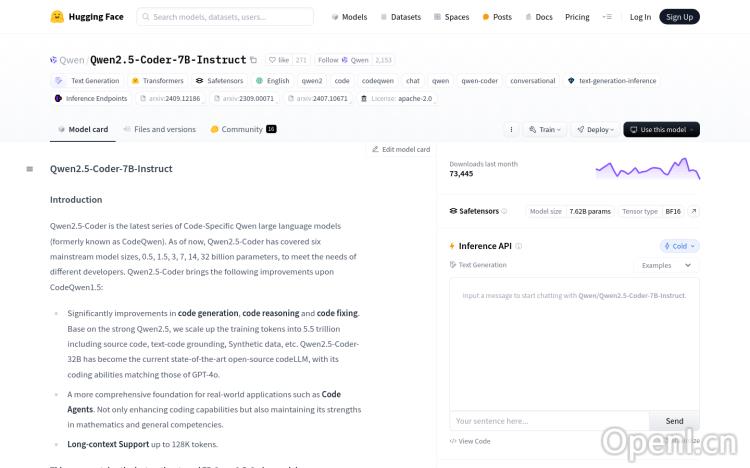750x468 pixels.
Task: Click the 'Your sentence here...' input field
Action: coord(549,421)
